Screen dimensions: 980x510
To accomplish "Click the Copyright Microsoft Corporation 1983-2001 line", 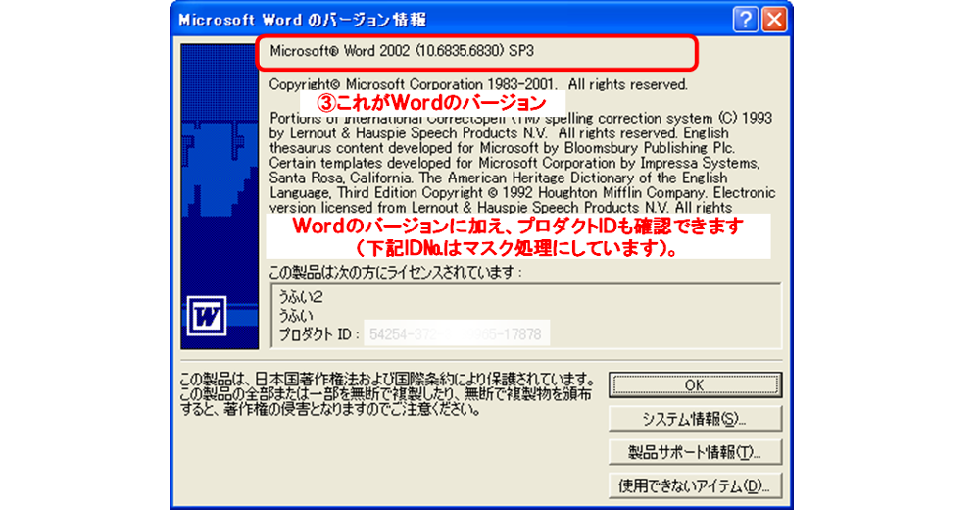I will (478, 84).
